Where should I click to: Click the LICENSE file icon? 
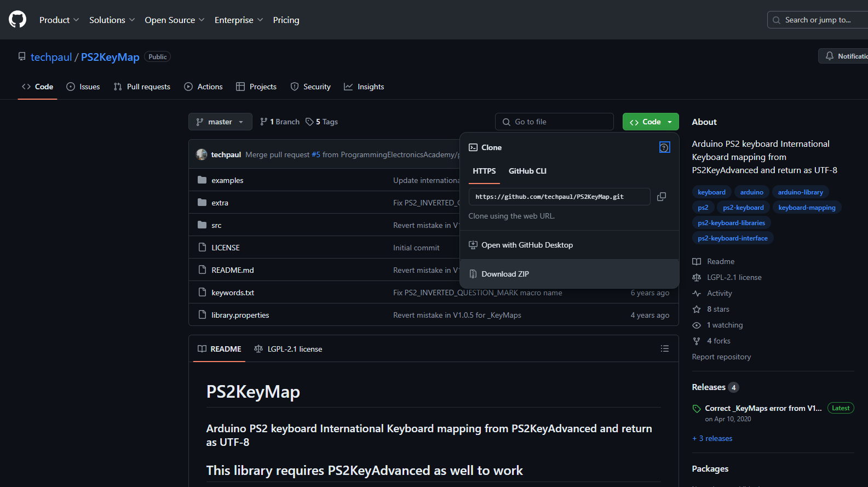coord(202,248)
